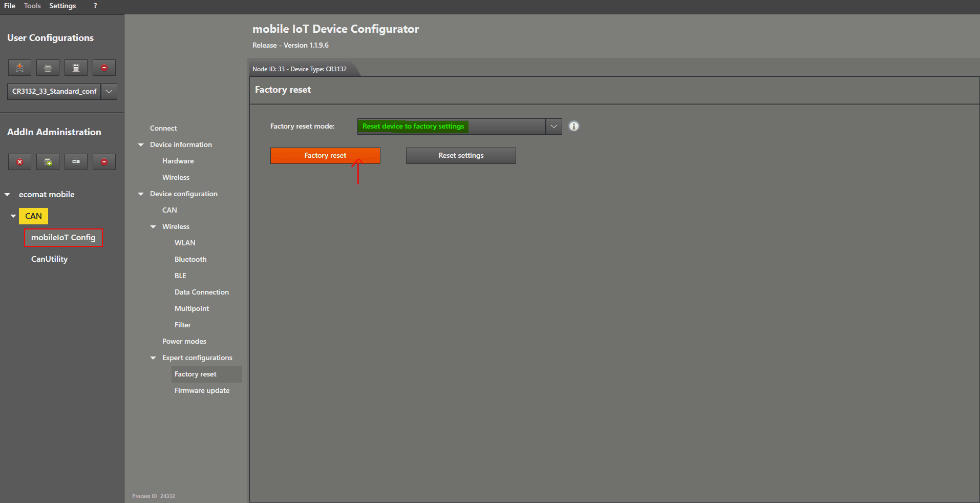Click the open folder icon under User Configurations
980x503 pixels.
point(48,68)
